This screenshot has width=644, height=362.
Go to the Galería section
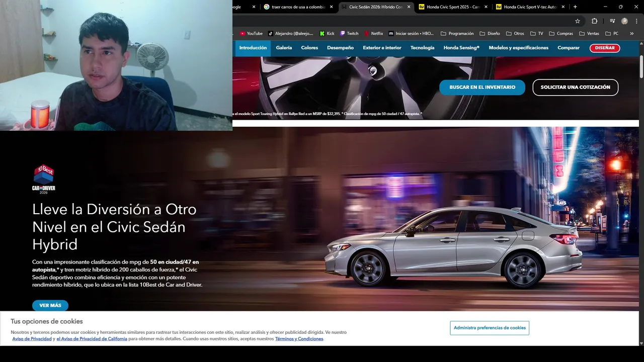click(284, 48)
